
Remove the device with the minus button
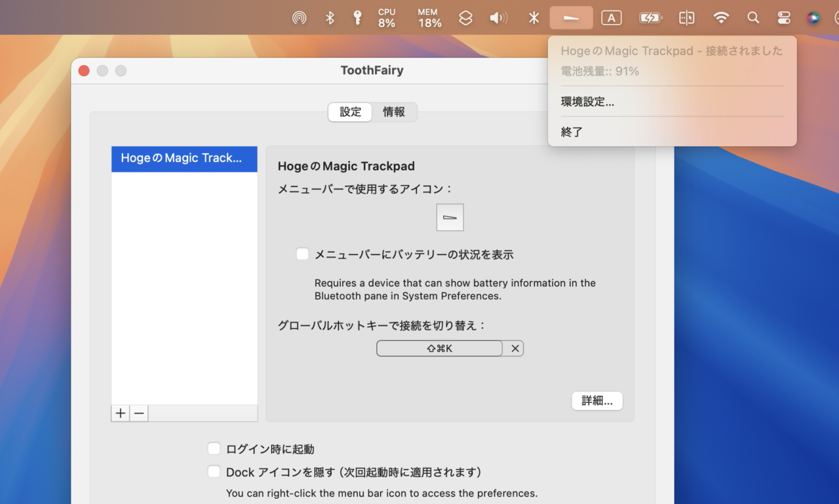[x=139, y=413]
